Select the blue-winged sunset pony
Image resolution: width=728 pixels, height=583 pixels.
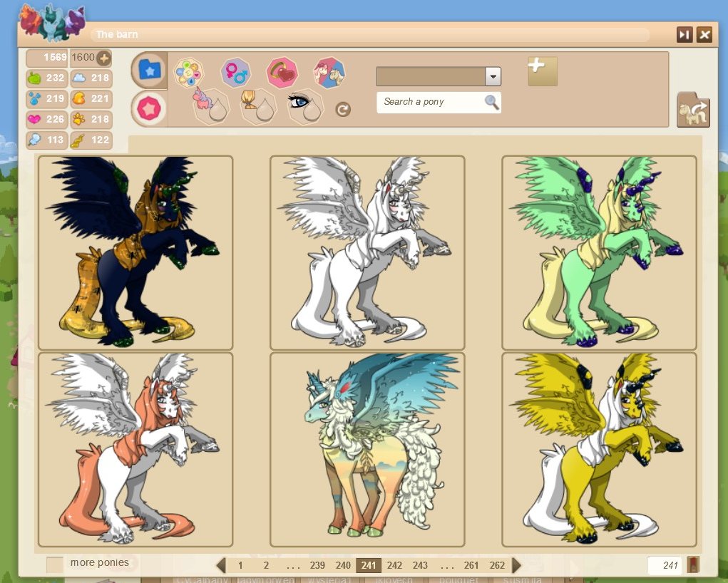click(367, 449)
